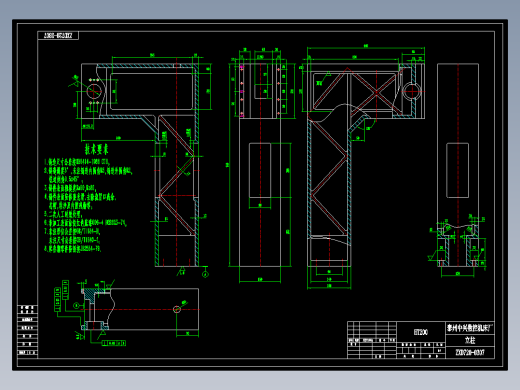The height and width of the screenshot is (390, 520).
Task: Click the HT200 material cell in title block
Action: (x=421, y=332)
